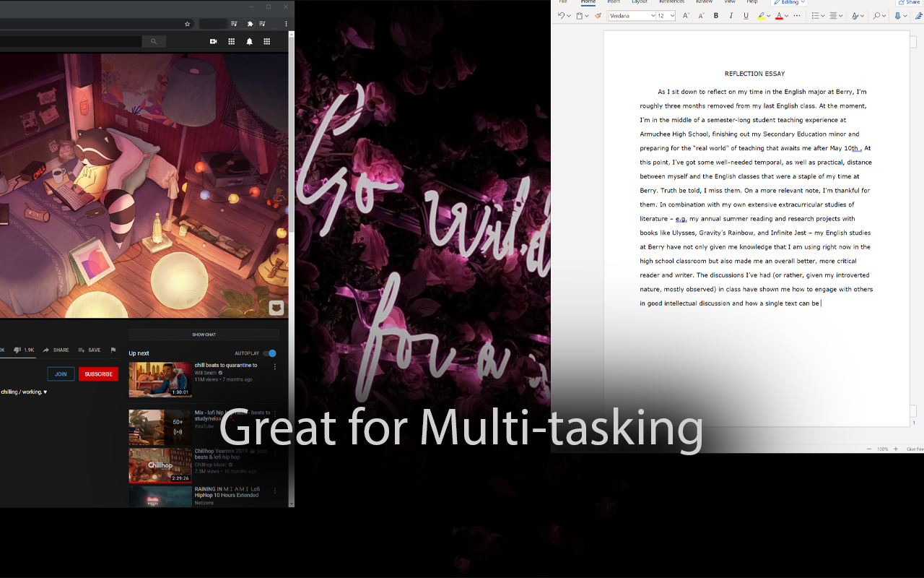Open the File menu in Word
The image size is (924, 578).
[563, 2]
